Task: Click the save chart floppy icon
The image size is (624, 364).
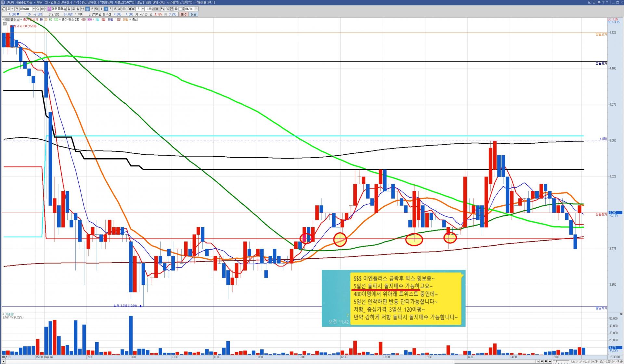Action: (x=171, y=9)
